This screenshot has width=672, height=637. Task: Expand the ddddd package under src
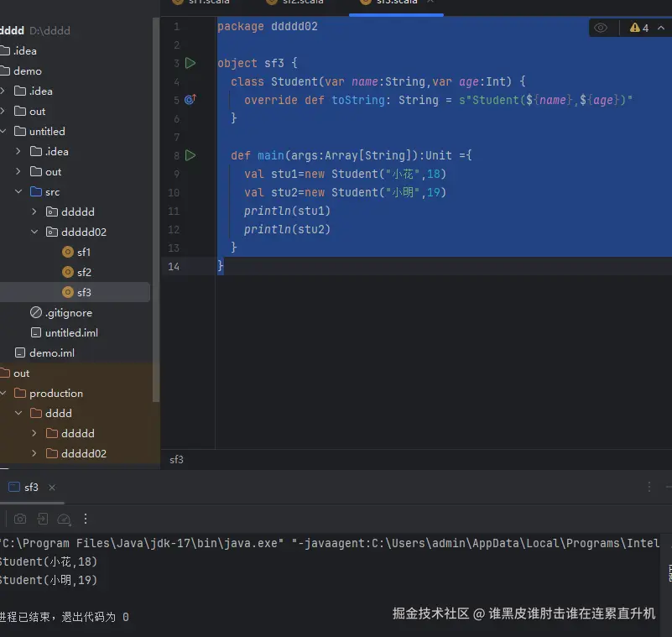click(x=34, y=211)
